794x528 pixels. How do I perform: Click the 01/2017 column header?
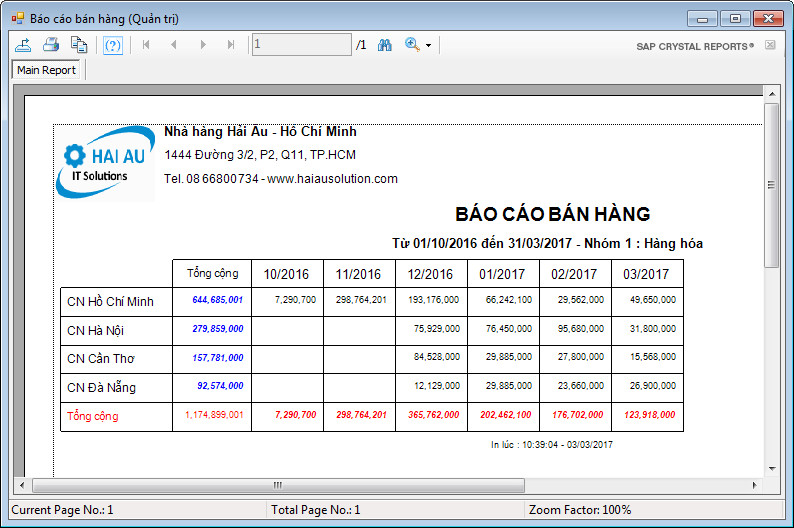point(502,274)
